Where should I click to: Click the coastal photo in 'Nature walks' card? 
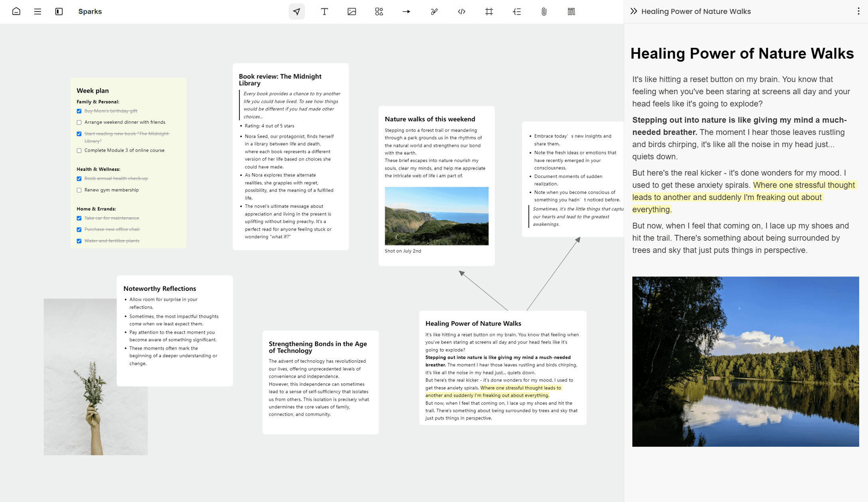point(436,215)
